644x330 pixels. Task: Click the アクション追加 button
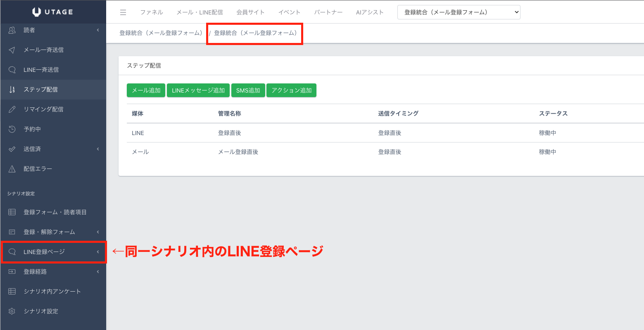click(x=291, y=90)
